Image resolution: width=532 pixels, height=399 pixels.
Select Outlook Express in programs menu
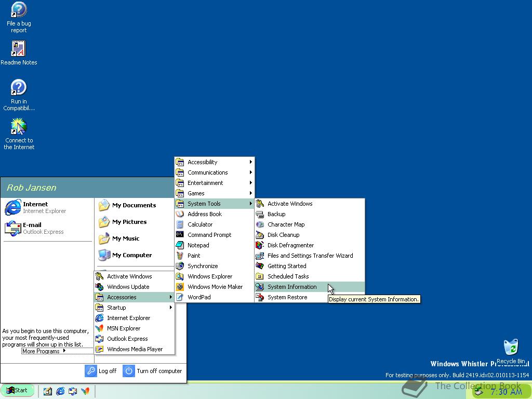tap(135, 339)
